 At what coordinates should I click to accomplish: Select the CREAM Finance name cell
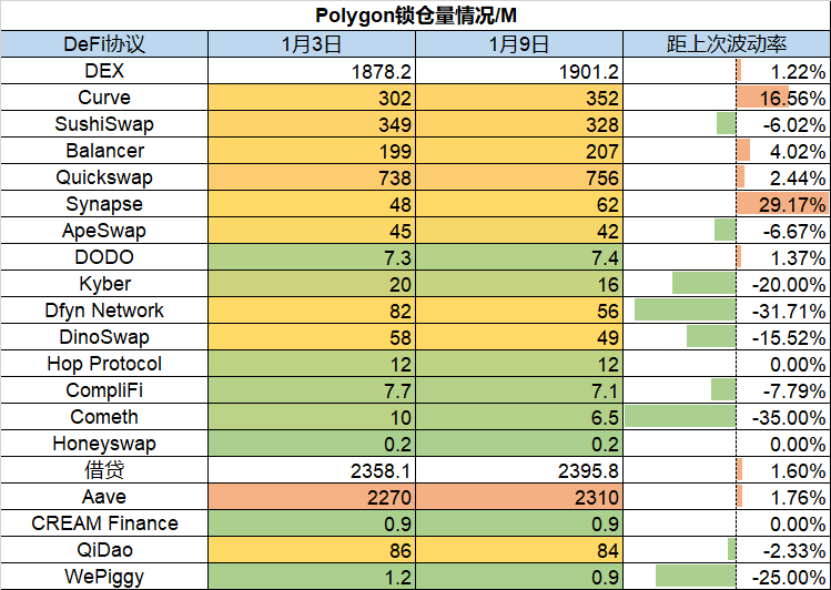tap(104, 524)
